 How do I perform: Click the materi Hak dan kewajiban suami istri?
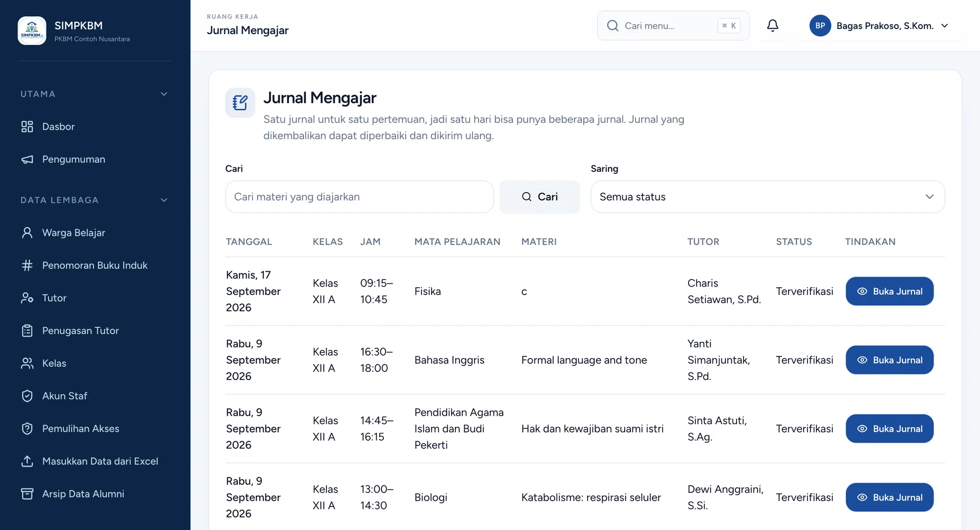[593, 428]
